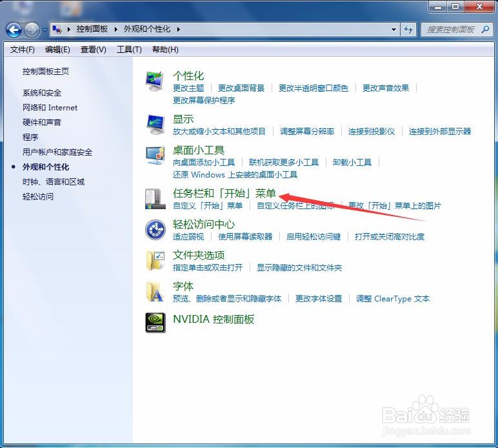
Task: Click the 调整 ClearType 文本 link
Action: click(393, 299)
